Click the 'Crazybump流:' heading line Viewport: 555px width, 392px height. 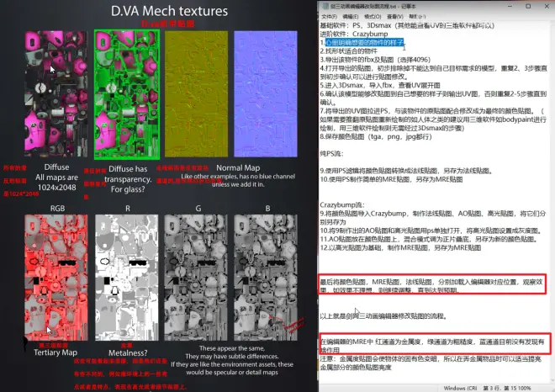[342, 205]
